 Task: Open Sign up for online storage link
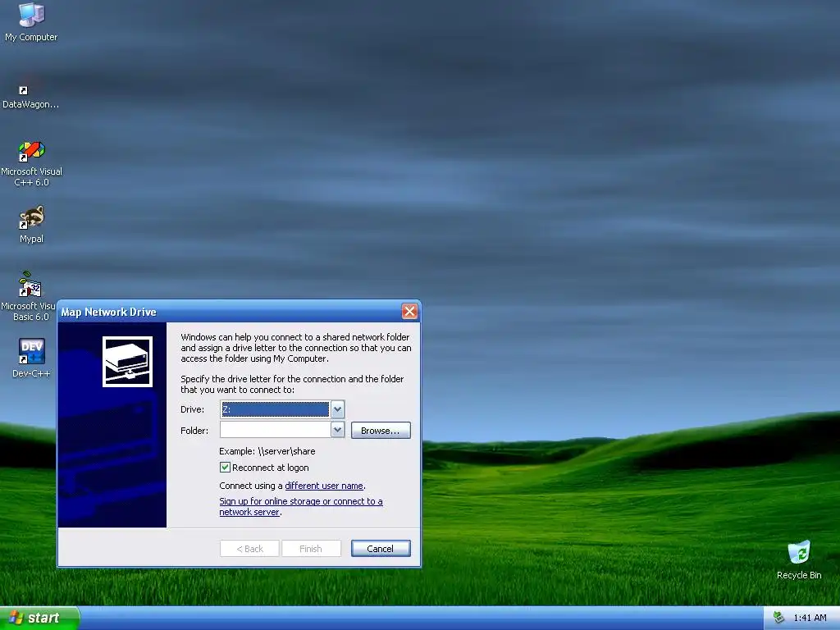tap(300, 506)
